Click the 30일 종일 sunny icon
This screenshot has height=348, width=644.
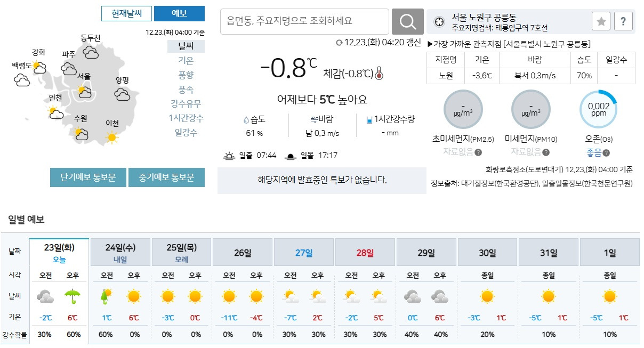coord(487,296)
